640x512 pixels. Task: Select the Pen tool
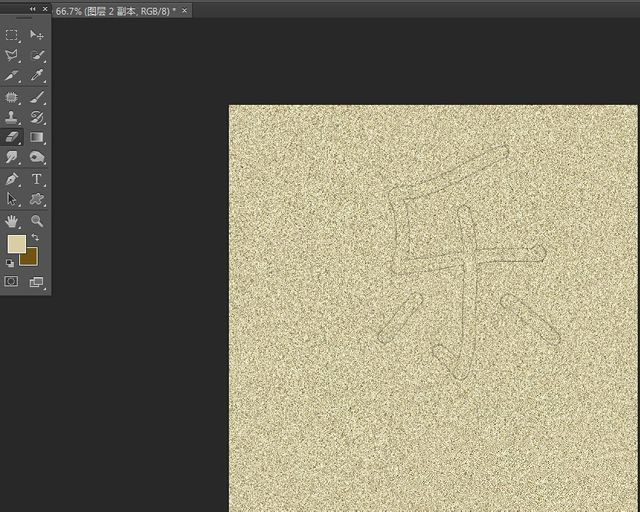click(x=11, y=179)
